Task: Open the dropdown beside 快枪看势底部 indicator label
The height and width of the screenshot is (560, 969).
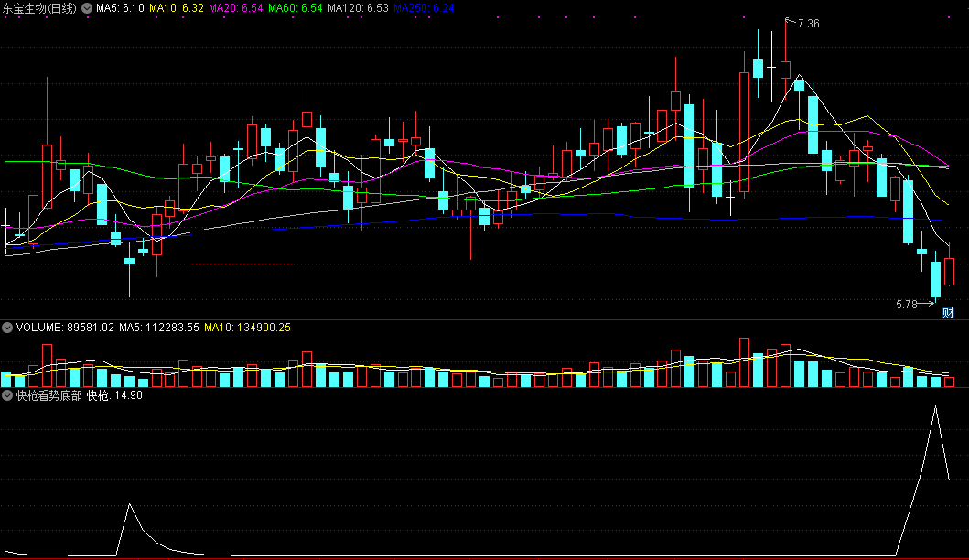Action: click(x=7, y=395)
